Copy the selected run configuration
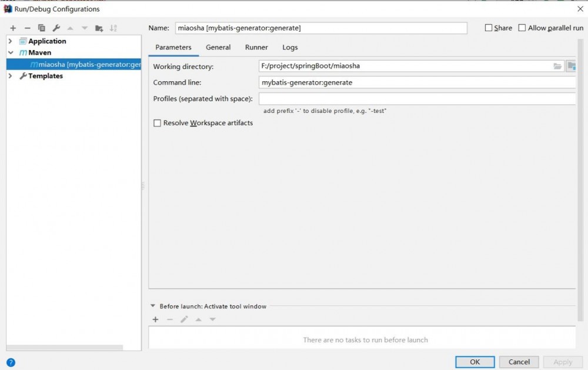This screenshot has width=588, height=370. pyautogui.click(x=42, y=28)
